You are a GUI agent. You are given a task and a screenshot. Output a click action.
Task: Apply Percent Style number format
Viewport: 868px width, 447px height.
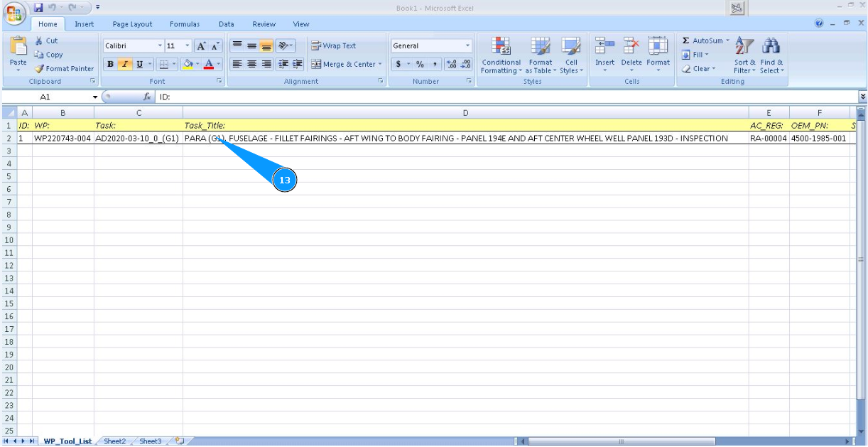(420, 64)
